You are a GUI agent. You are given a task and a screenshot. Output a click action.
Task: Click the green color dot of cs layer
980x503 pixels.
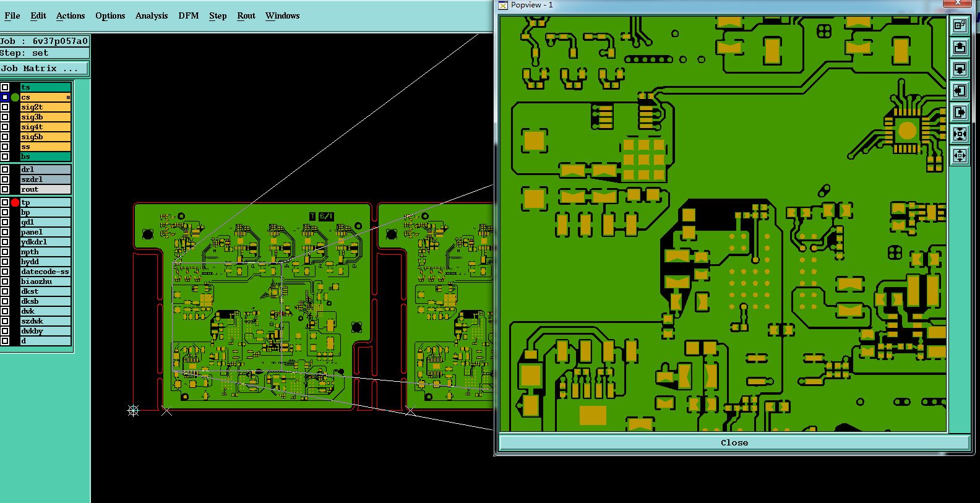15,97
